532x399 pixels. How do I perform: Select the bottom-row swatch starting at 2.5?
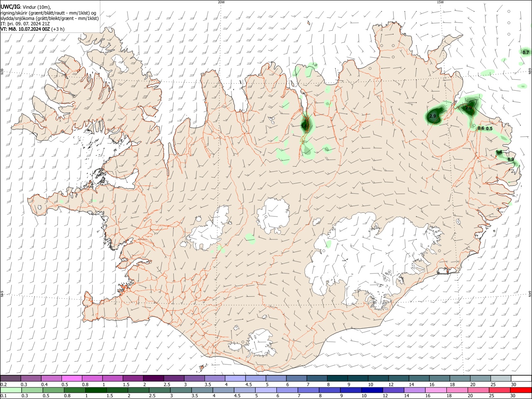pos(160,390)
